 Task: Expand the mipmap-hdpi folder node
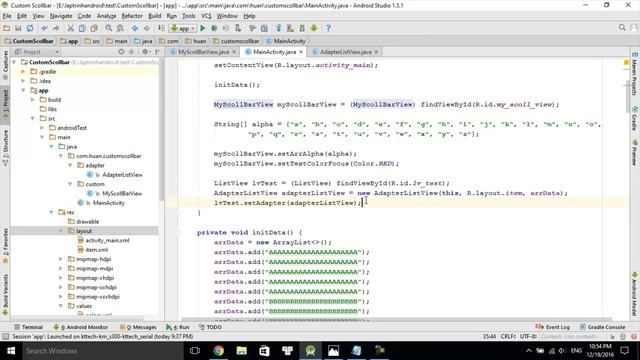(x=61, y=259)
